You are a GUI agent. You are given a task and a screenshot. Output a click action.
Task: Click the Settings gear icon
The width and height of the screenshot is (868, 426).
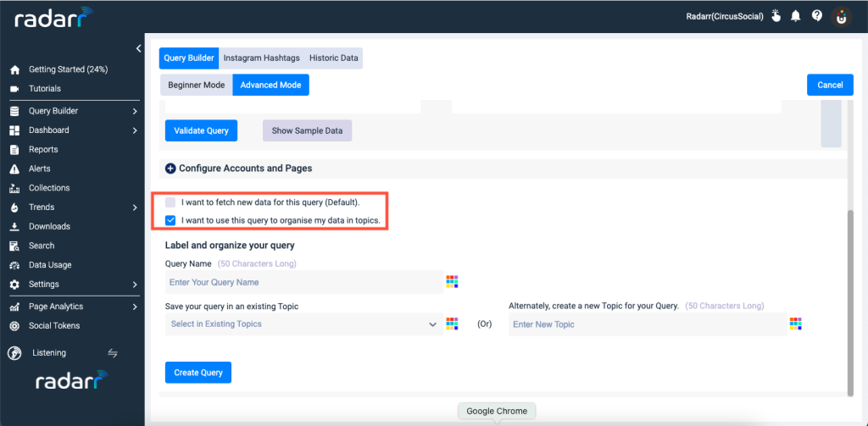[x=15, y=285]
